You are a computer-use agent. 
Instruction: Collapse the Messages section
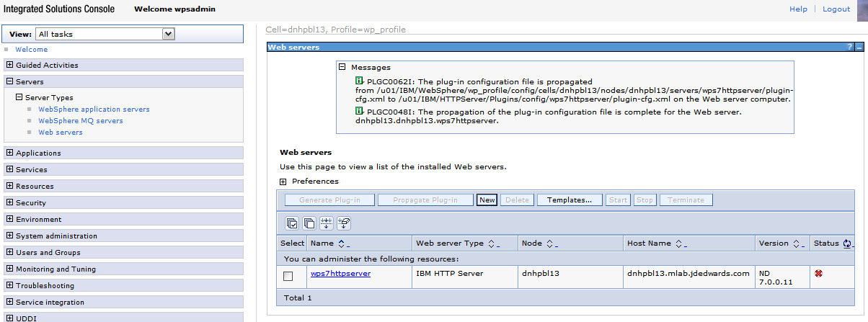[x=343, y=67]
